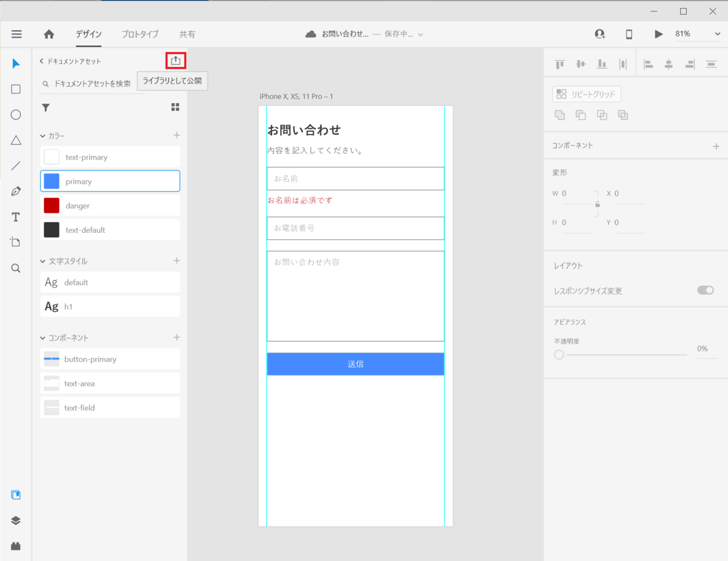Add new component in assets panel
Image resolution: width=728 pixels, height=561 pixels.
tap(177, 337)
